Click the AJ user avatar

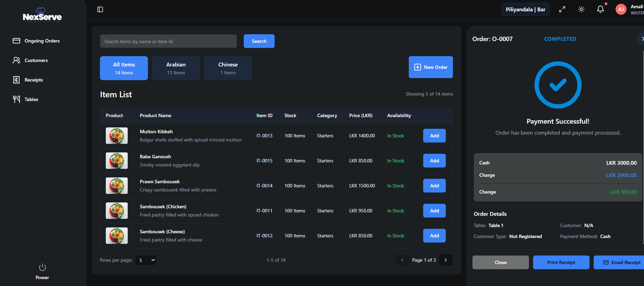621,10
